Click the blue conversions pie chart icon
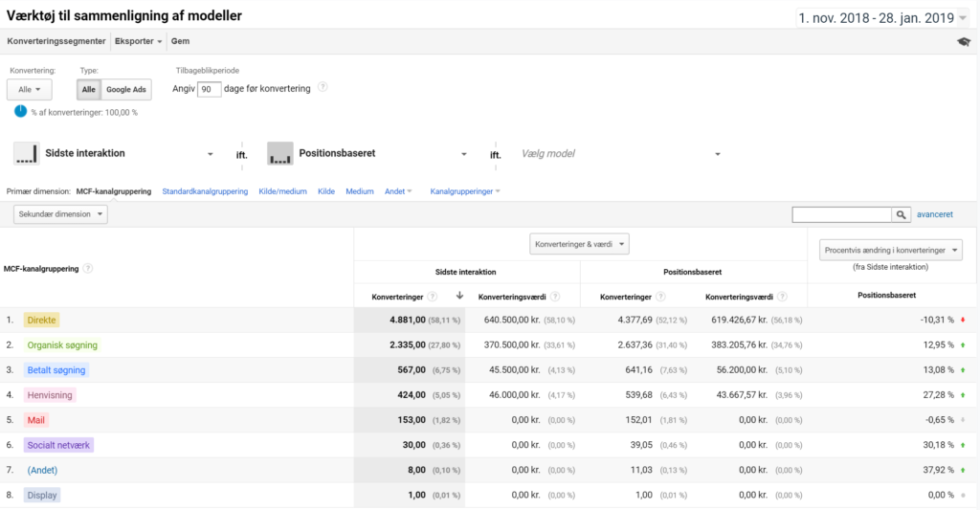This screenshot has width=980, height=510. pyautogui.click(x=21, y=111)
